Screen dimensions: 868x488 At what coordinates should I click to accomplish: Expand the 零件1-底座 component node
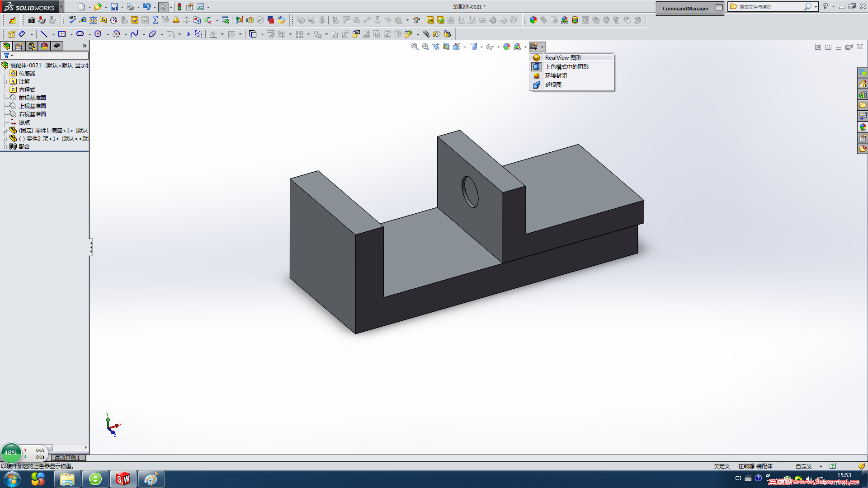5,131
